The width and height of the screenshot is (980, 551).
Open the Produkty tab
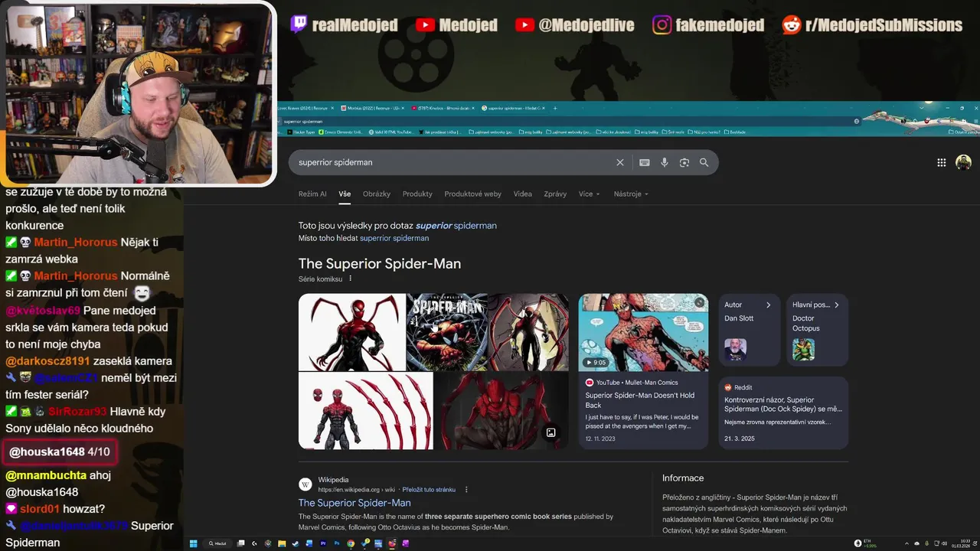[417, 194]
